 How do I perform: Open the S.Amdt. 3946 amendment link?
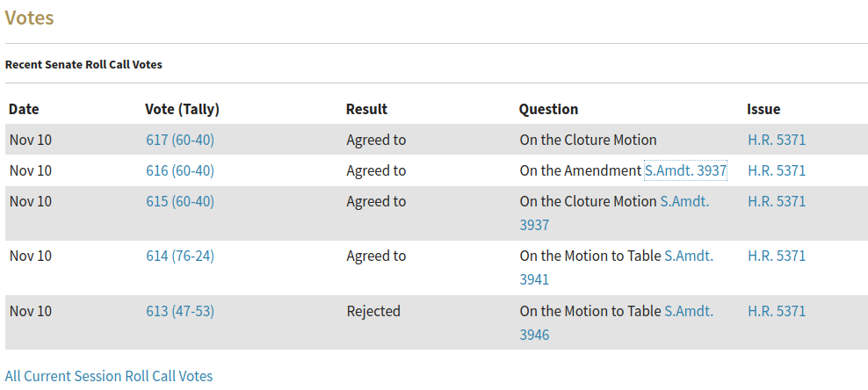click(x=688, y=311)
